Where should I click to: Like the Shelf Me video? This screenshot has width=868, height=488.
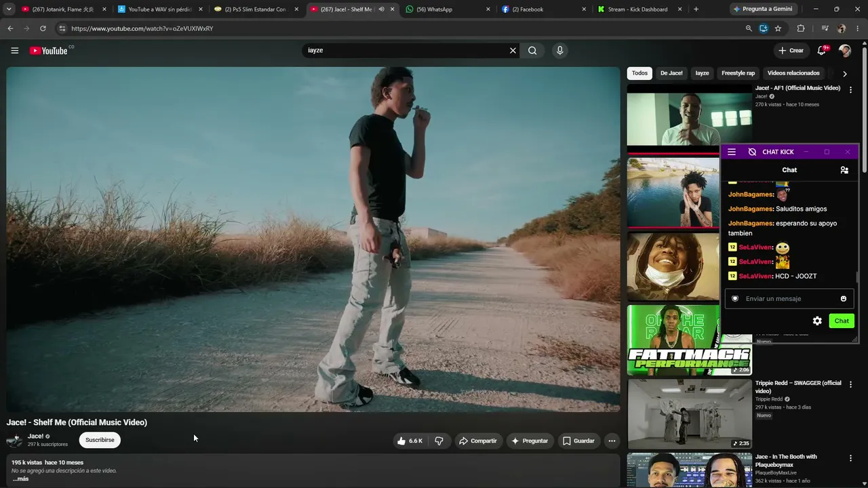410,441
